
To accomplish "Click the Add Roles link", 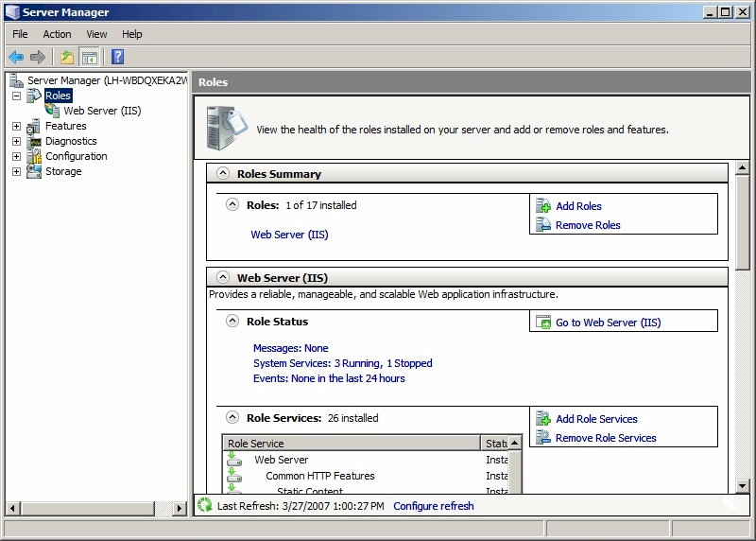I will tap(578, 206).
